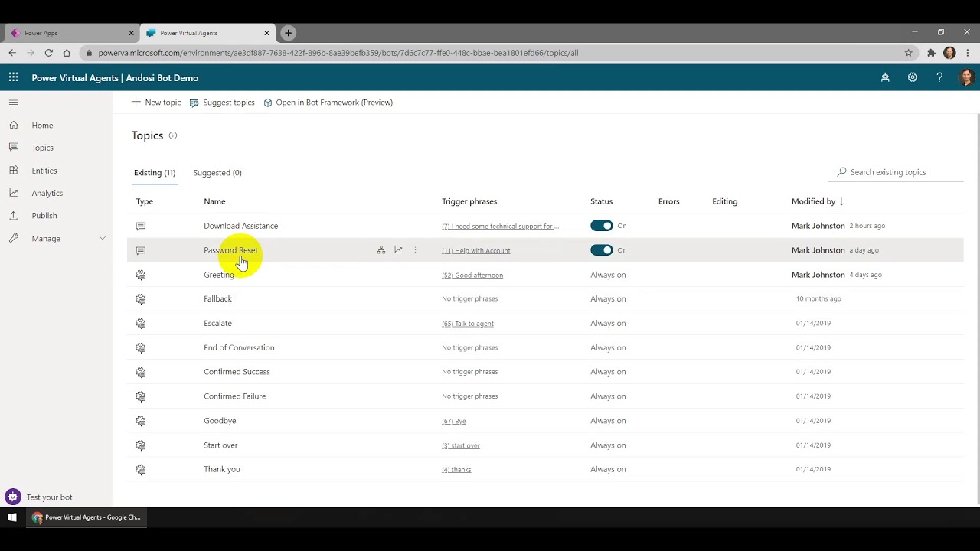This screenshot has width=980, height=551.
Task: Click the Name column header
Action: (214, 201)
